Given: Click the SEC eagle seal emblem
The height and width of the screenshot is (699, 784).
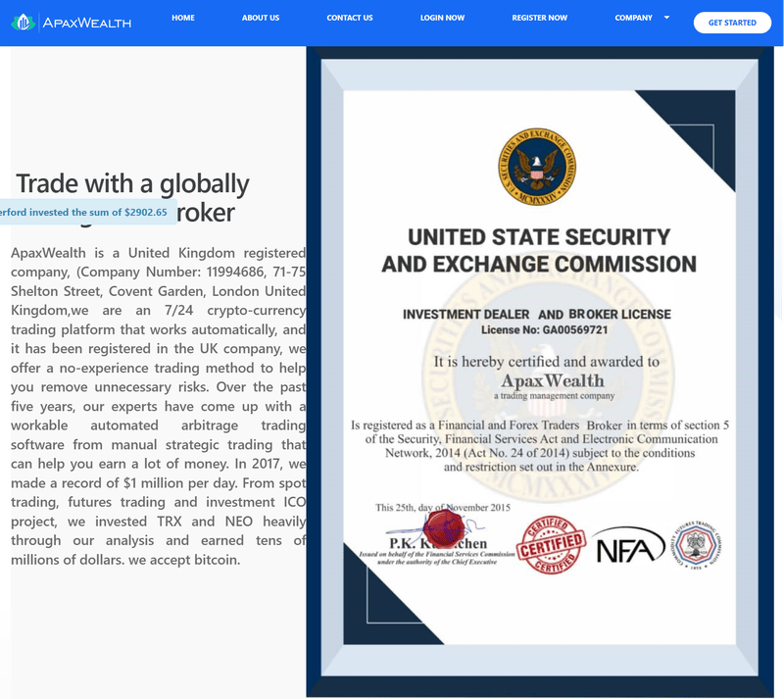Looking at the screenshot, I should [x=536, y=166].
